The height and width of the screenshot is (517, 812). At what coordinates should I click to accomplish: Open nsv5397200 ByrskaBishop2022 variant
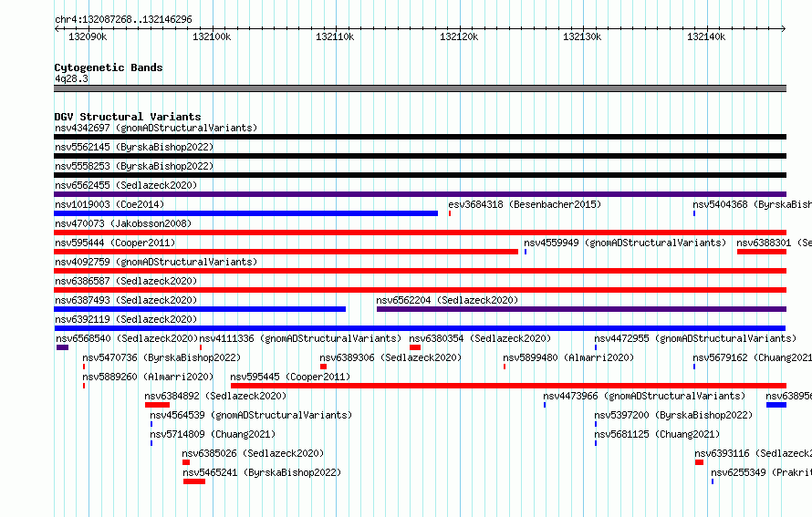pyautogui.click(x=673, y=415)
